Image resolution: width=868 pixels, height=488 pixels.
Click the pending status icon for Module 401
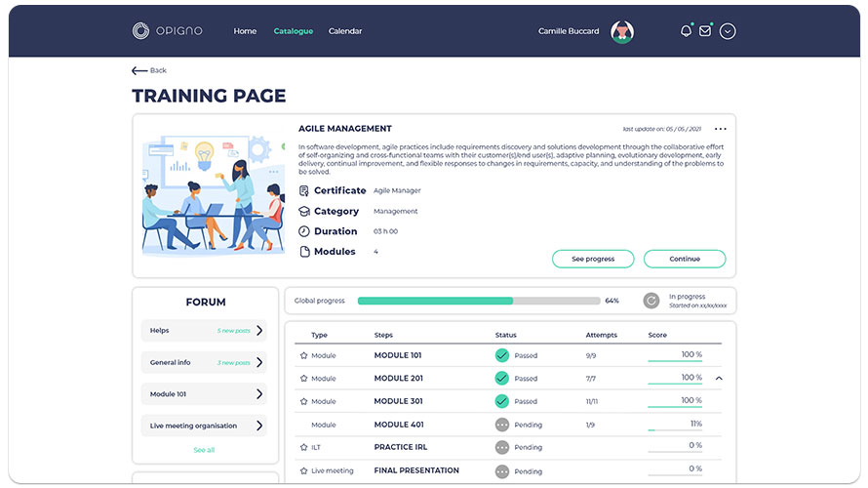tap(502, 425)
